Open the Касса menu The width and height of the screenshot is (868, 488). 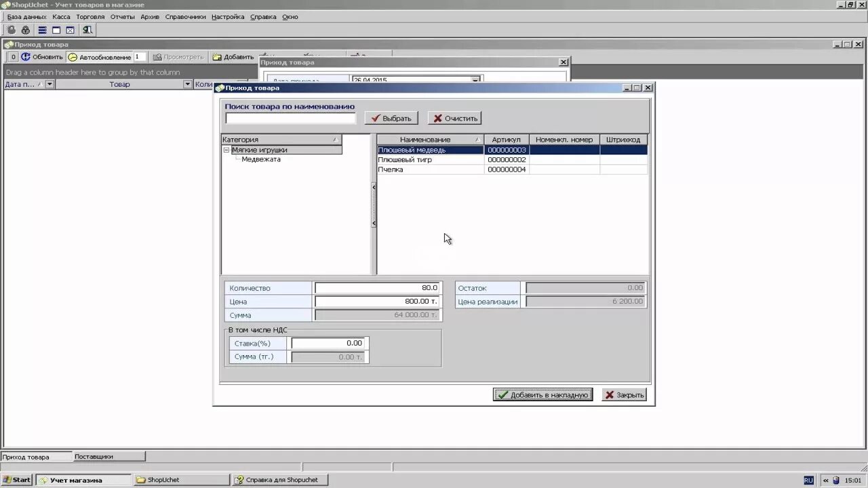click(x=61, y=17)
